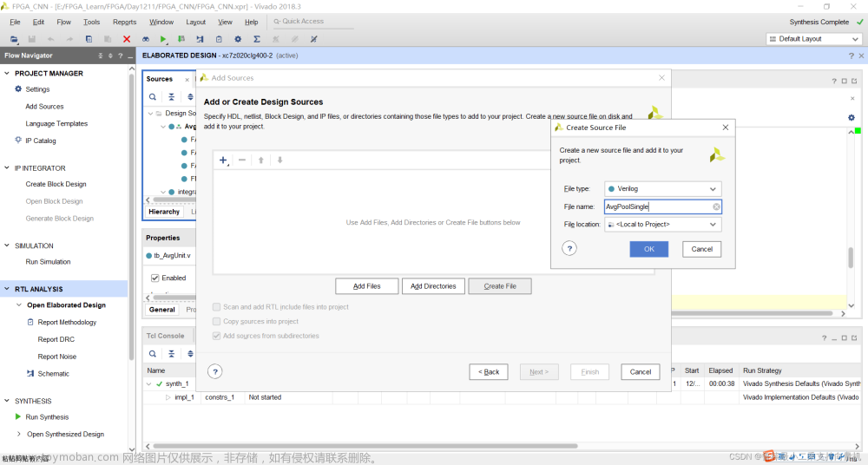Click help icon at bottom of Add Sources
The image size is (868, 465).
[x=215, y=371]
